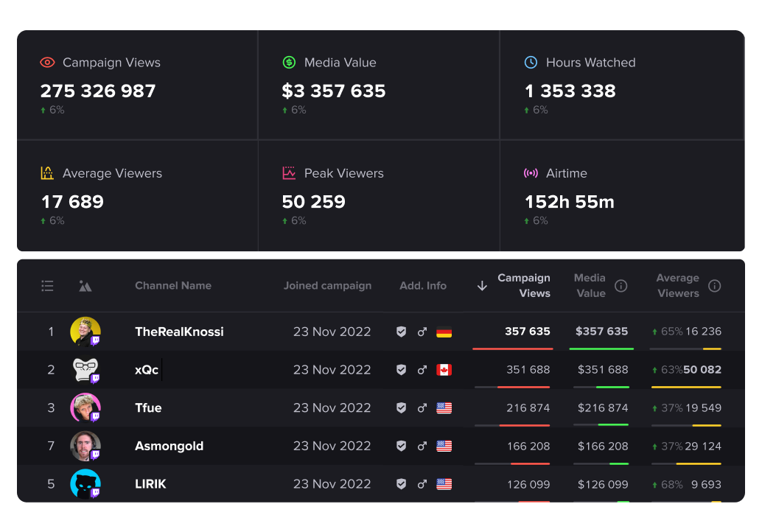Click the Media Value dollar icon

coord(289,62)
